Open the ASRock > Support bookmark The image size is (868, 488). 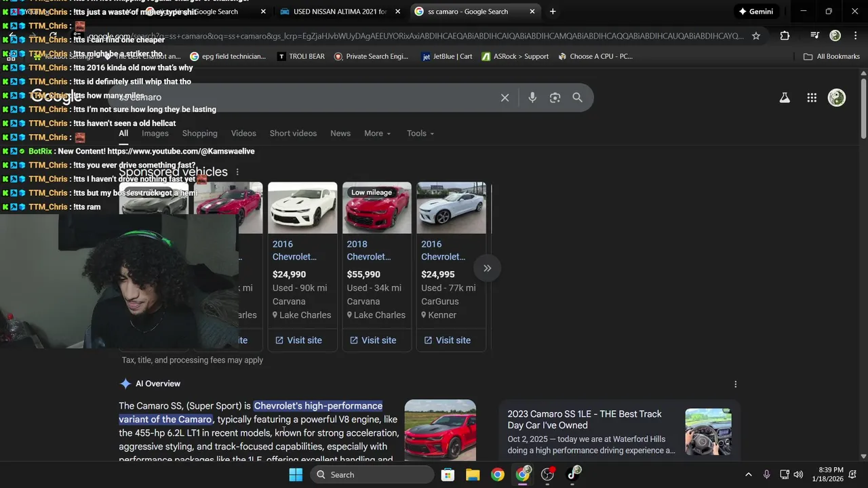[x=515, y=56]
